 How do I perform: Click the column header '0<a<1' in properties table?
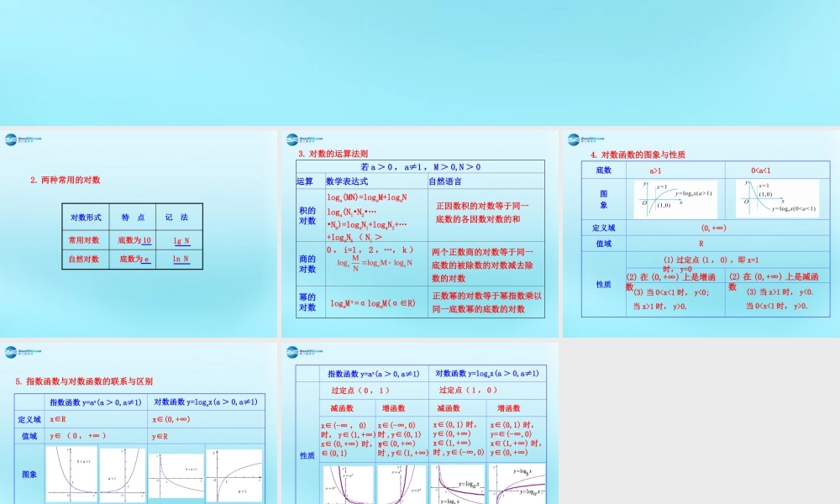click(761, 171)
